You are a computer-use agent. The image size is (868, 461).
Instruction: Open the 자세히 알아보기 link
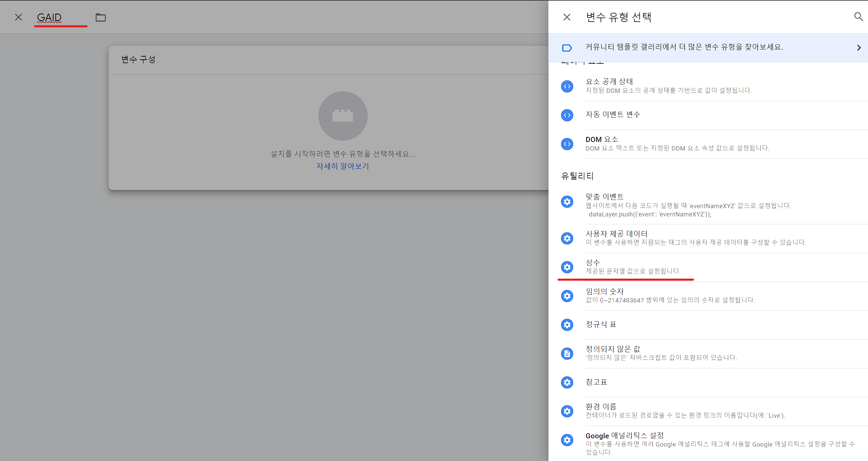pyautogui.click(x=342, y=166)
